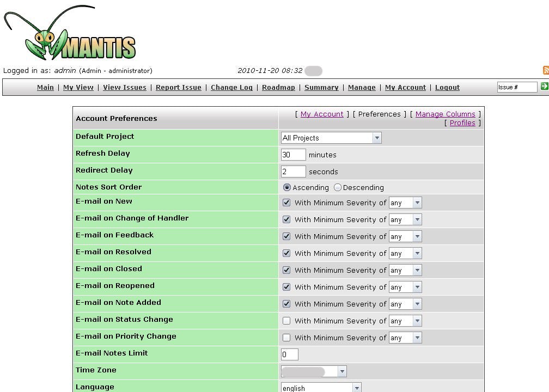Open severity dropdown for E-mail on Closed
Screen dimensions: 549x392
[x=405, y=270]
